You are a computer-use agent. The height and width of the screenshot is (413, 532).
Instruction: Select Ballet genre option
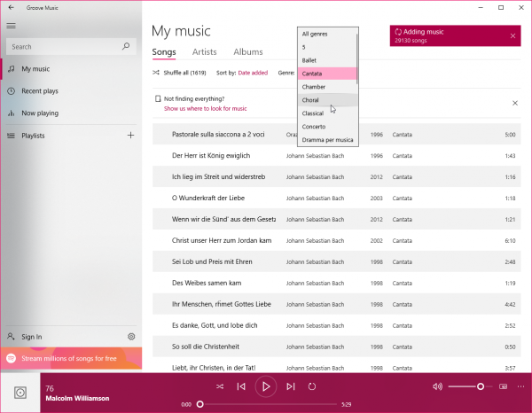(327, 60)
